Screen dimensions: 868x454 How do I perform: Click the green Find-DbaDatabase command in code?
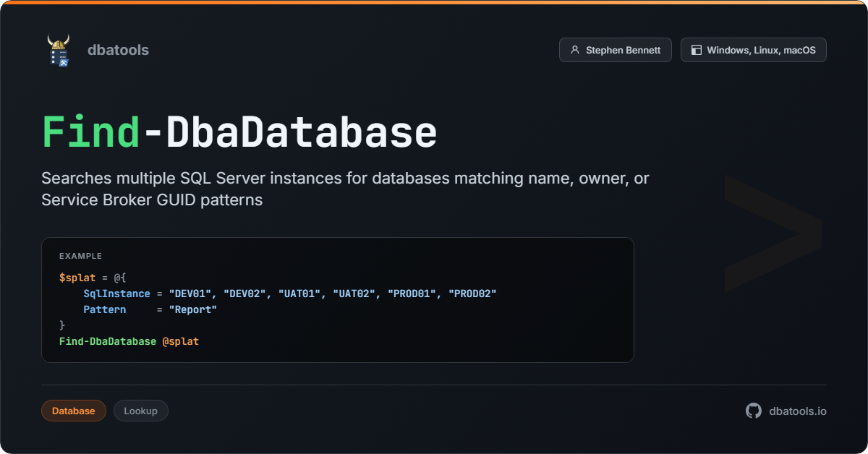click(108, 341)
